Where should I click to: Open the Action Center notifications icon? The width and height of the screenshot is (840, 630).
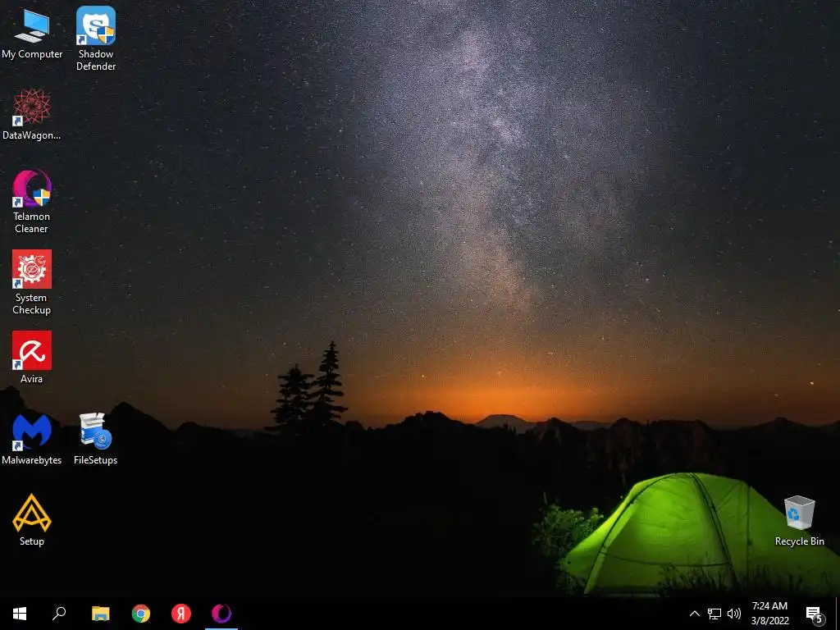815,614
